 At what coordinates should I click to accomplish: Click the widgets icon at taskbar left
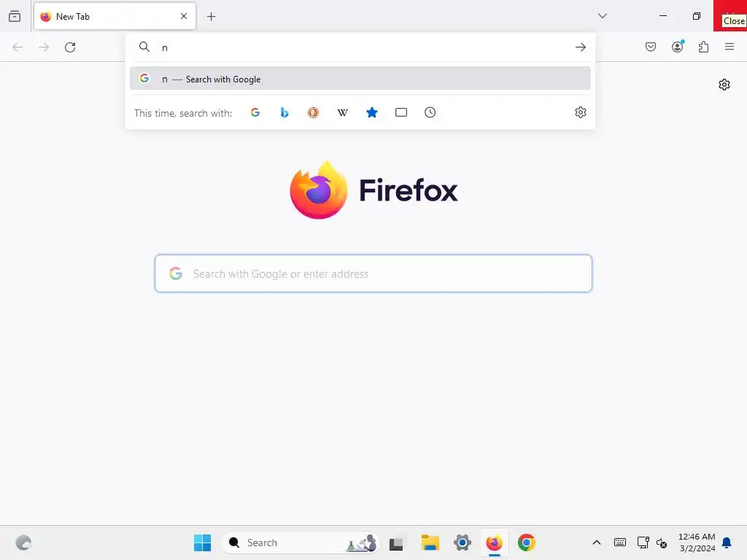[x=23, y=542]
